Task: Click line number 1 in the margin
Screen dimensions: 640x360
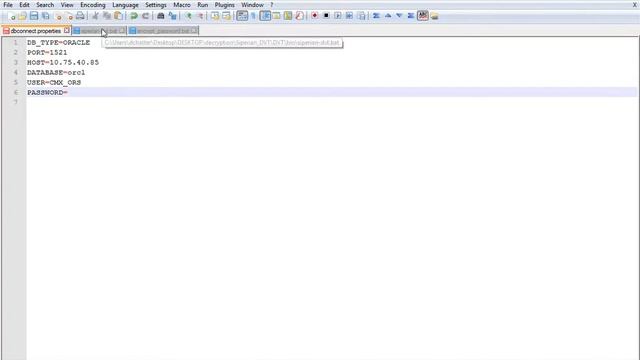Action: click(16, 42)
